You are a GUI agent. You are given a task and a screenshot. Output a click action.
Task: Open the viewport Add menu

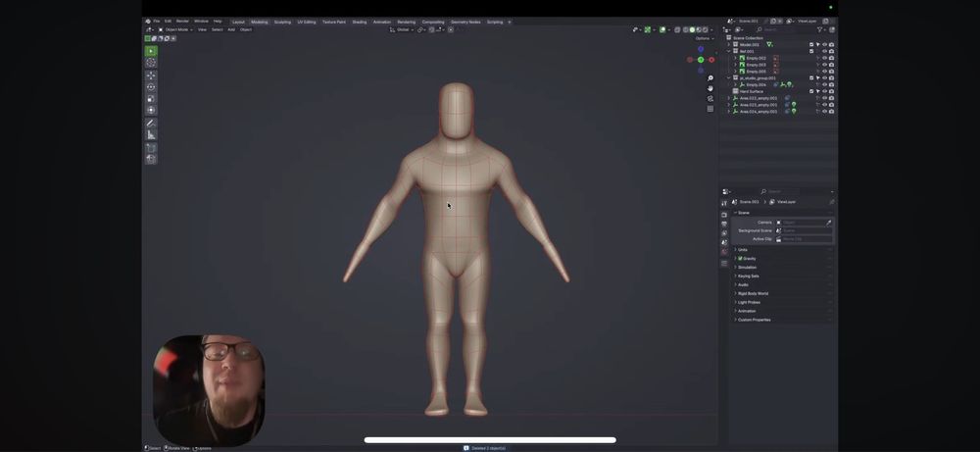click(231, 29)
